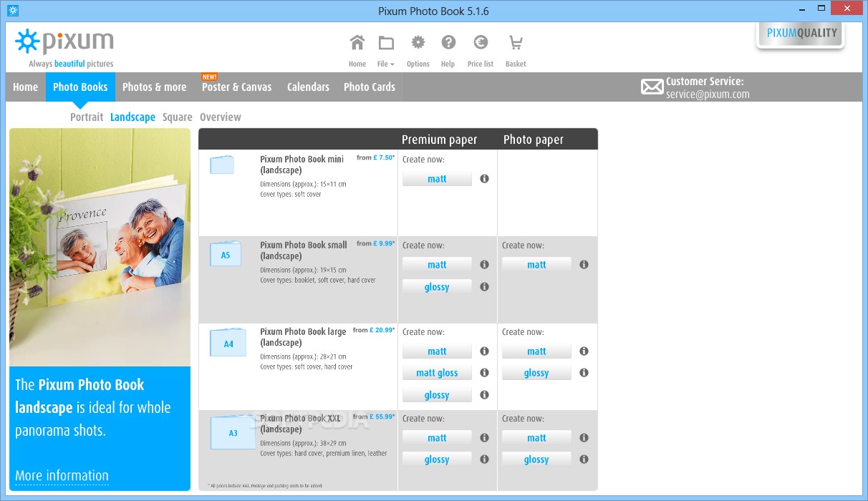Image resolution: width=868 pixels, height=501 pixels.
Task: Show info for XXL premium glossy
Action: tap(484, 459)
